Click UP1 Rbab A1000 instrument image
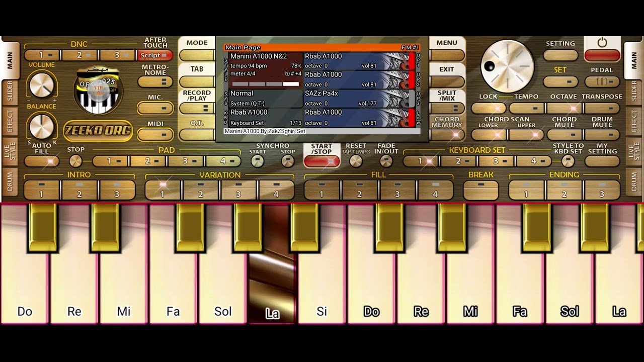This screenshot has width=644, height=362. click(395, 61)
